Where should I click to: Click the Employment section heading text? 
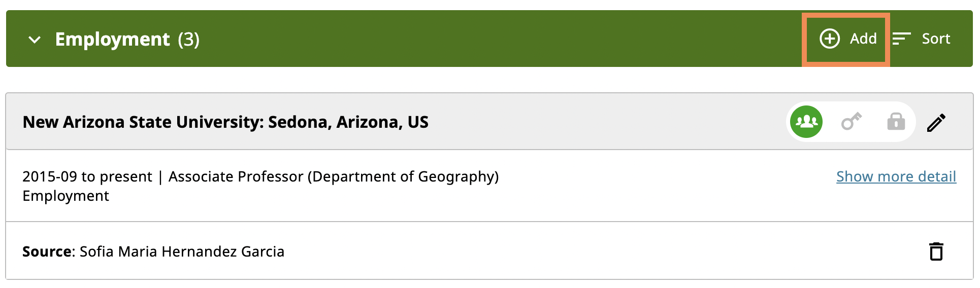pos(113,39)
